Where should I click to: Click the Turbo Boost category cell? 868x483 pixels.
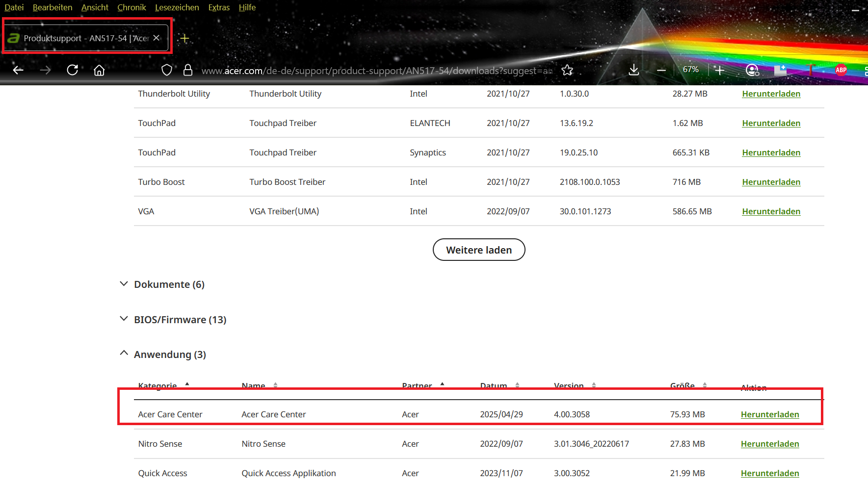click(x=161, y=182)
